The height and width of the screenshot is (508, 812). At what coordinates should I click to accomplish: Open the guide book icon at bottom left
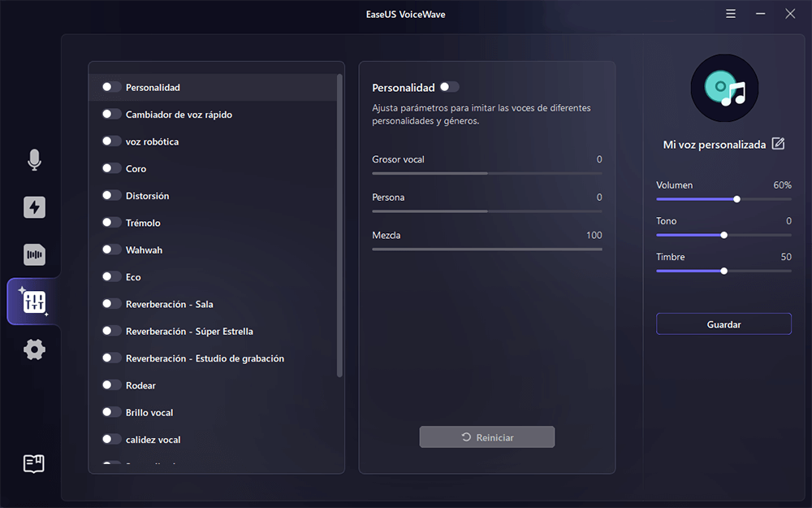(34, 463)
